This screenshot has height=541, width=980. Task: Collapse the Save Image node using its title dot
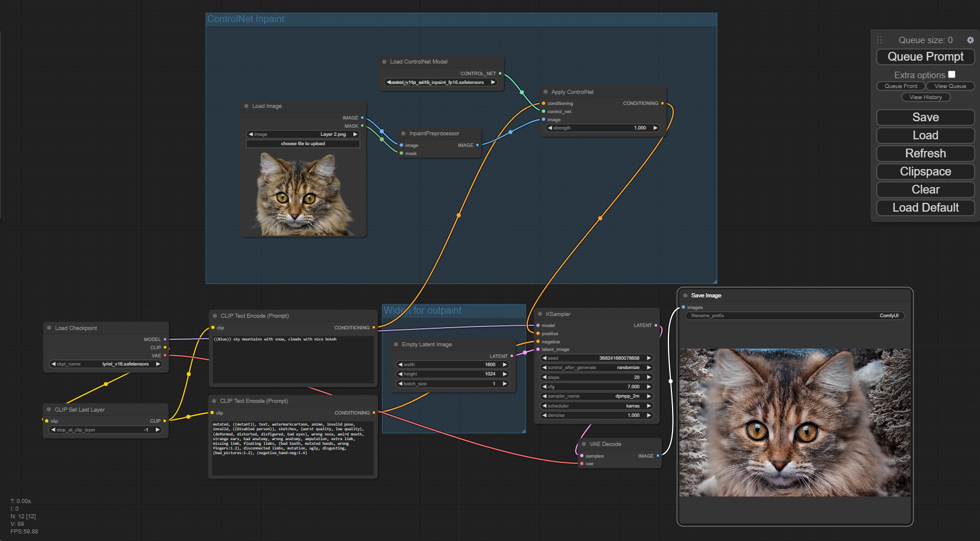click(x=686, y=296)
